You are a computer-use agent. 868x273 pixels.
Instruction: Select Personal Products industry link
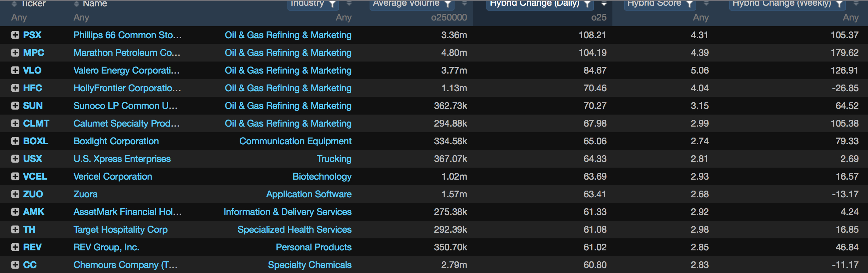coord(314,247)
